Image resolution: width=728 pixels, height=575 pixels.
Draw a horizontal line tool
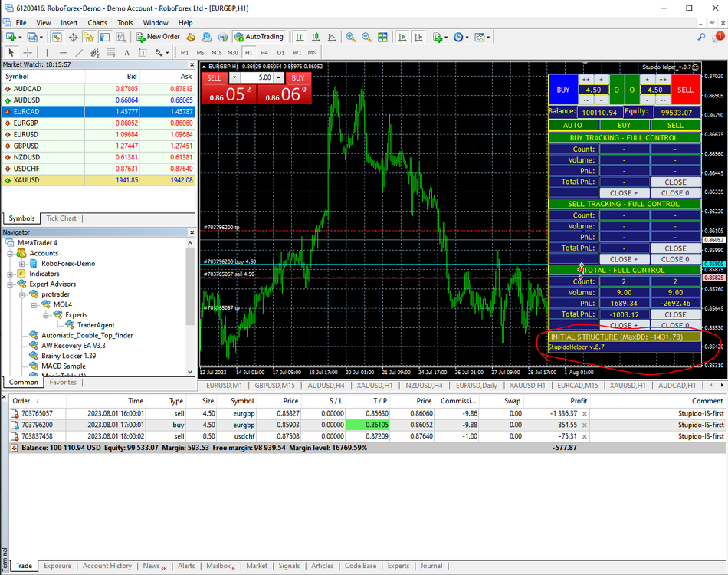coord(63,52)
